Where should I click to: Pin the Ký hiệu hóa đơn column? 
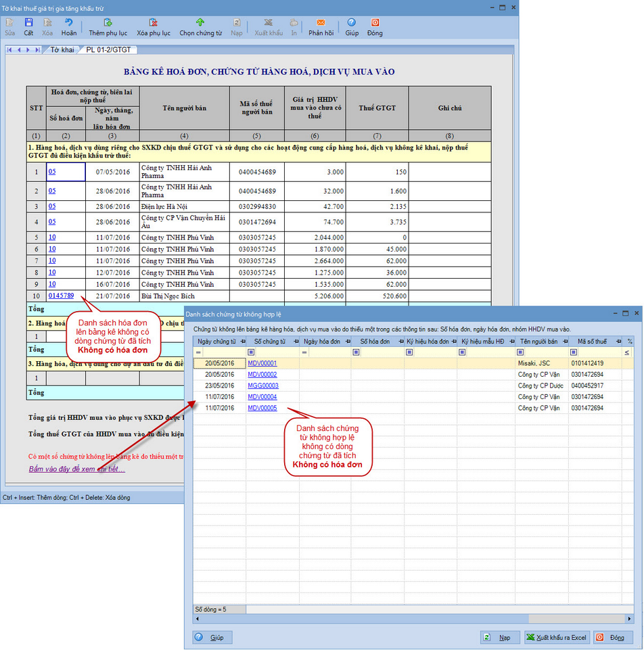tap(454, 342)
